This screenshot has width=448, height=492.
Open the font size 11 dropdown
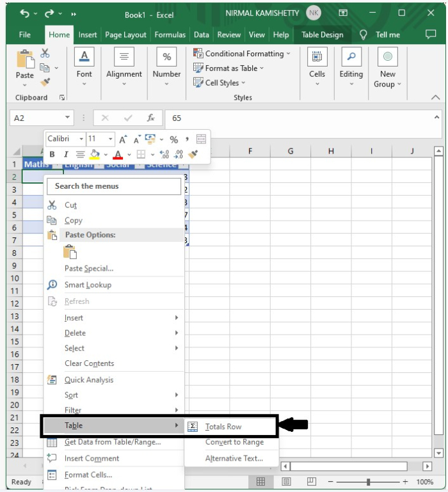click(x=111, y=139)
